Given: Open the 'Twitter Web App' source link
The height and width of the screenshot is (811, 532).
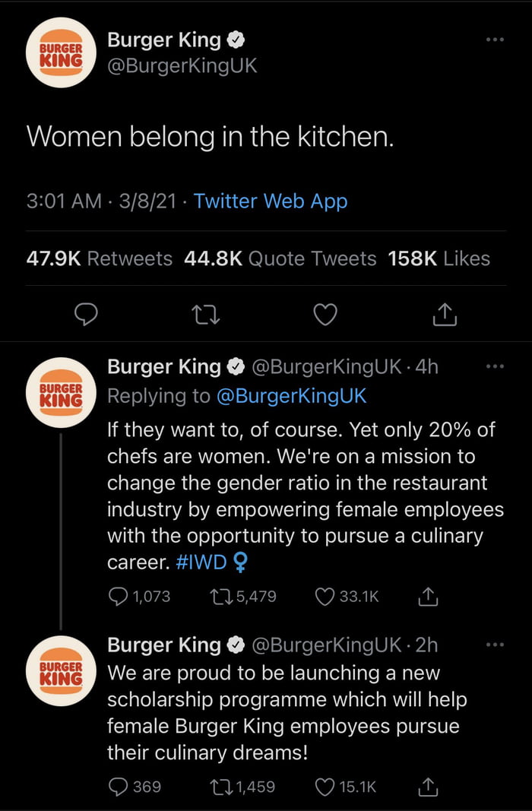Looking at the screenshot, I should click(271, 201).
